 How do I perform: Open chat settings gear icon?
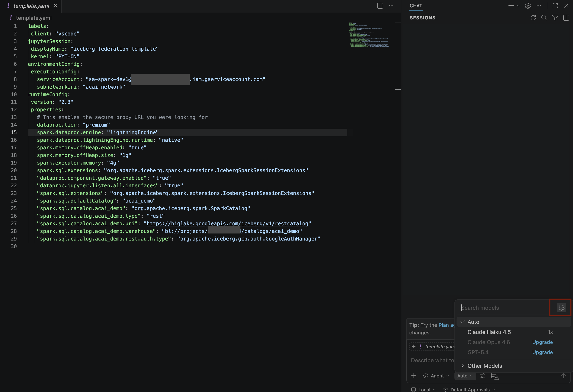click(528, 6)
